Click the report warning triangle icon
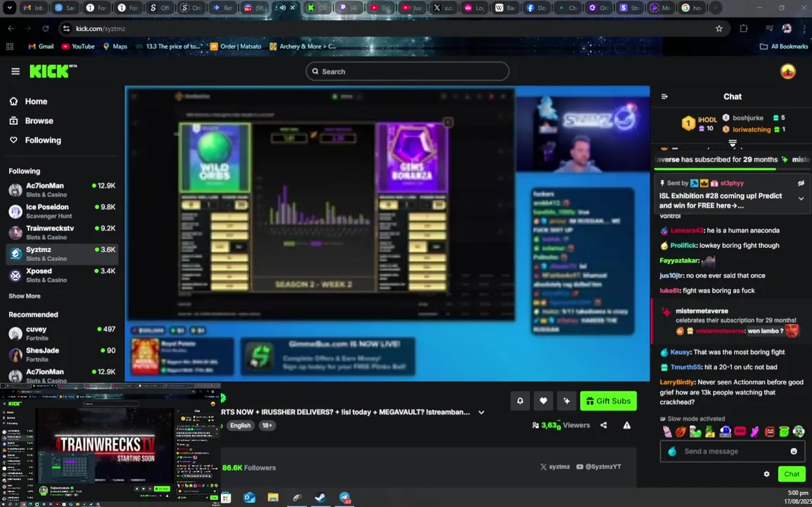 point(627,425)
